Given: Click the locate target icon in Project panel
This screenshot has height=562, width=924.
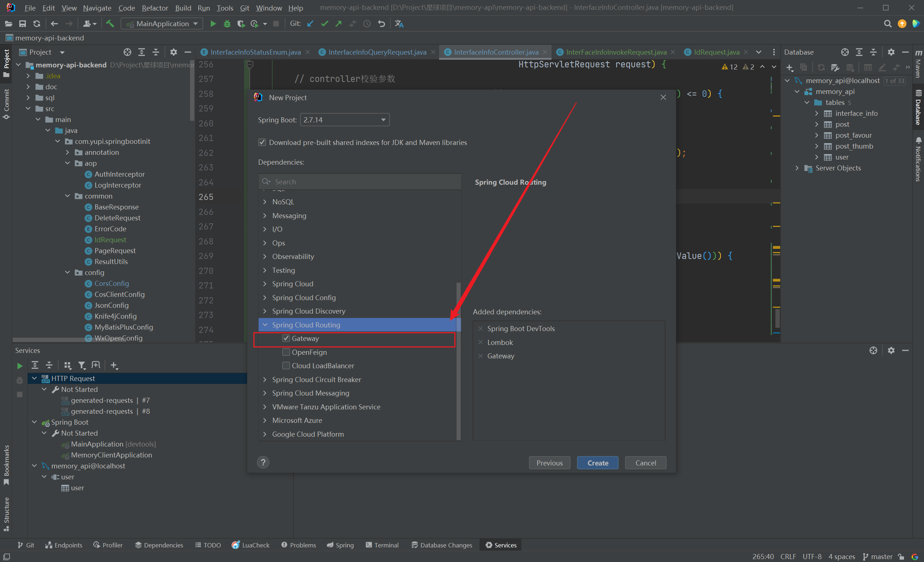Looking at the screenshot, I should click(127, 52).
